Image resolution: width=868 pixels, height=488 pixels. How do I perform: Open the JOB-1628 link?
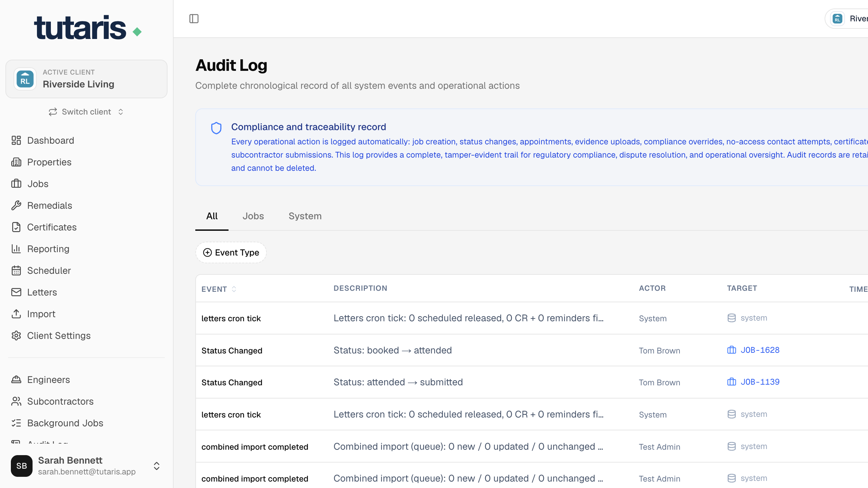[x=760, y=350]
